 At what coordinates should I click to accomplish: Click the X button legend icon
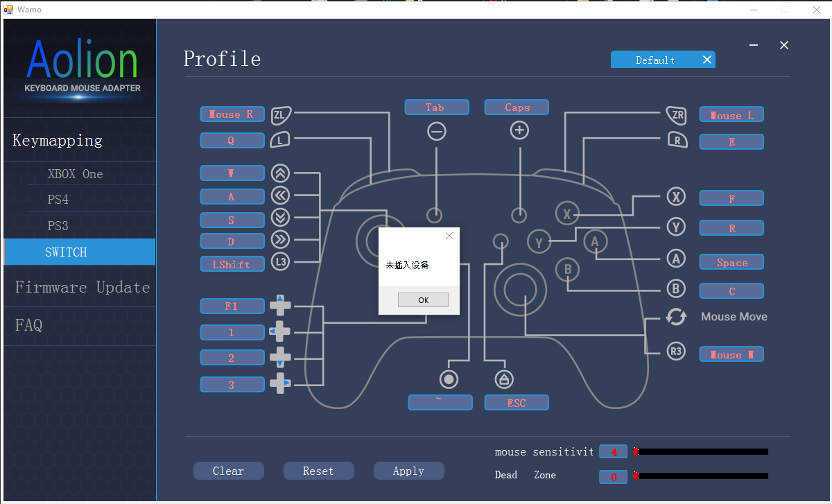[676, 197]
